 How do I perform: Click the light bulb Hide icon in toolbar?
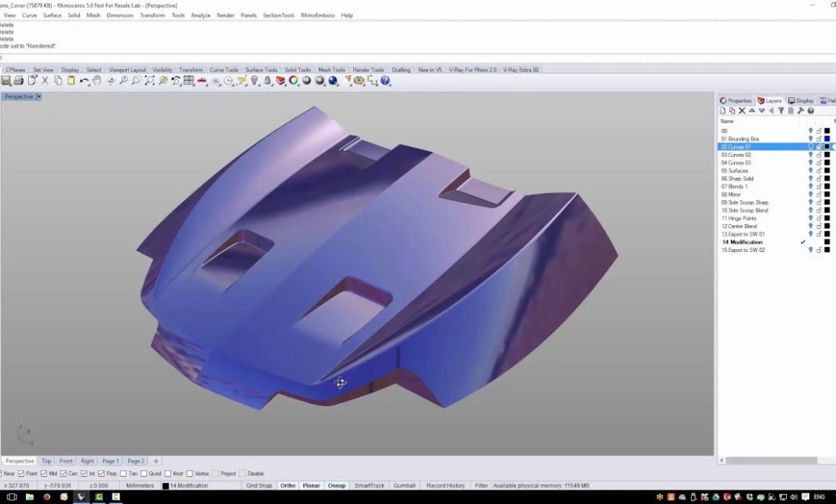point(254,81)
